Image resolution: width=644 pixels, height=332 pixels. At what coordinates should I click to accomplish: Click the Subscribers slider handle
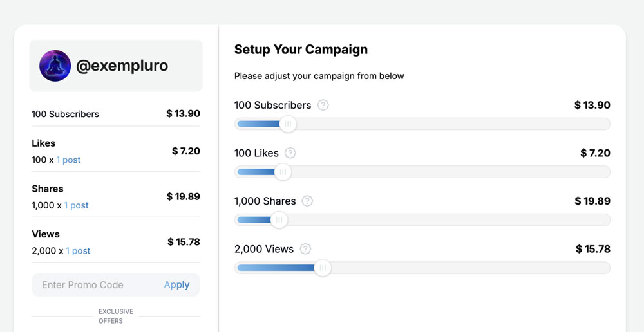(x=288, y=124)
